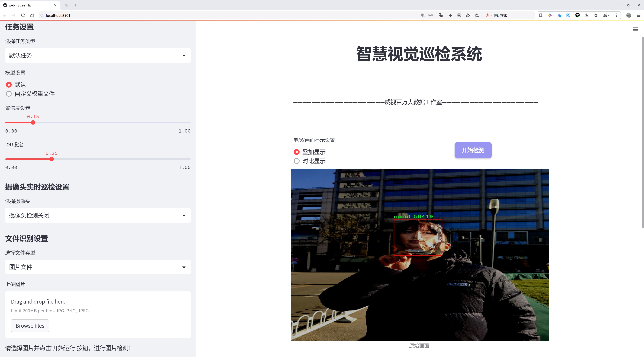Click the 智慧视觉巡检系统 heading

pos(419,54)
